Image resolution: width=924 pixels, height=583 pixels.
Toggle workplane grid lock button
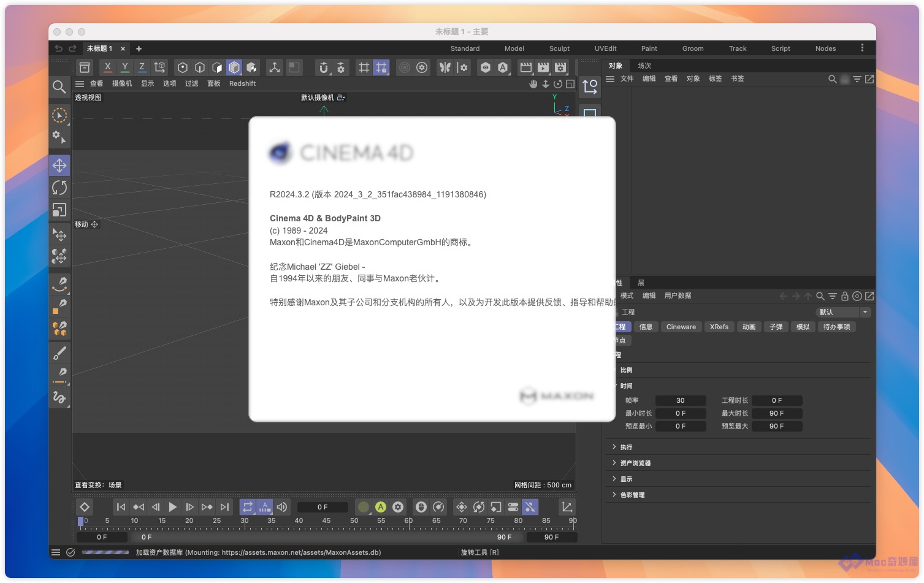pyautogui.click(x=381, y=67)
